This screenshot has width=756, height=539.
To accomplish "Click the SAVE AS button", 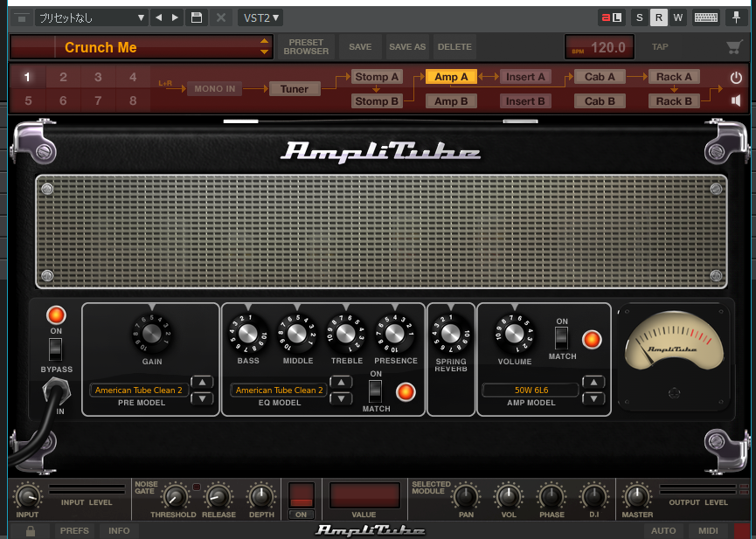I will (407, 47).
